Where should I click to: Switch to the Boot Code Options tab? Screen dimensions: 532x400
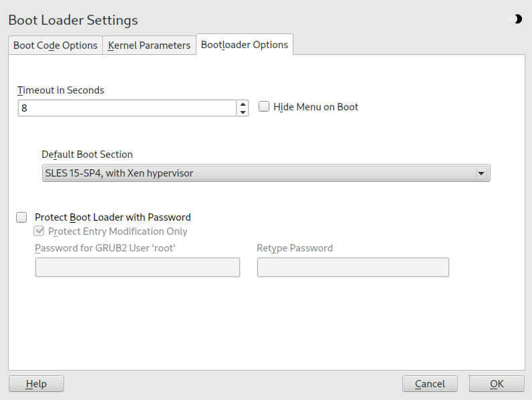[55, 45]
